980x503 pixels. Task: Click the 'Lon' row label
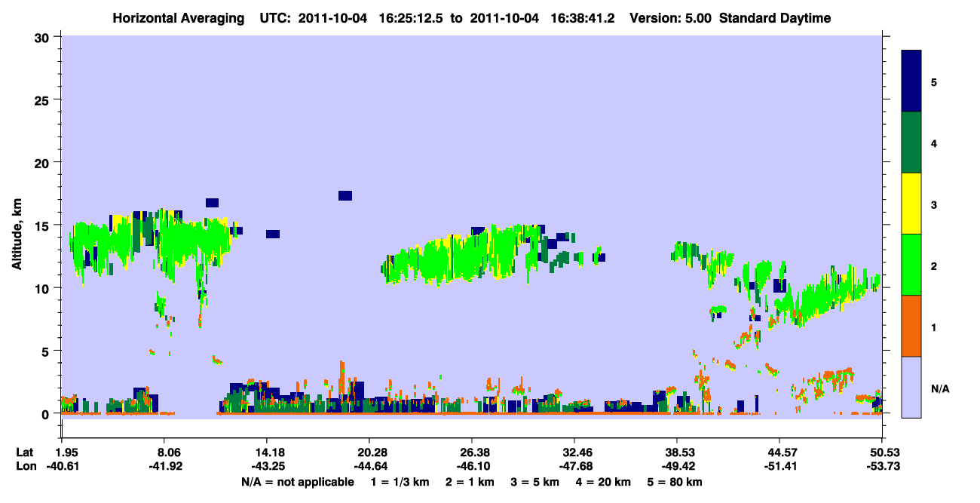pyautogui.click(x=25, y=466)
